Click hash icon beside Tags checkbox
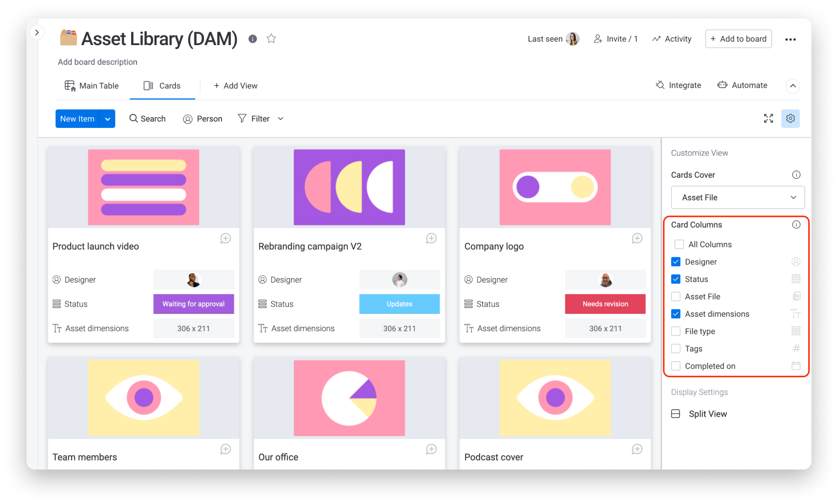This screenshot has width=838, height=504. point(796,348)
